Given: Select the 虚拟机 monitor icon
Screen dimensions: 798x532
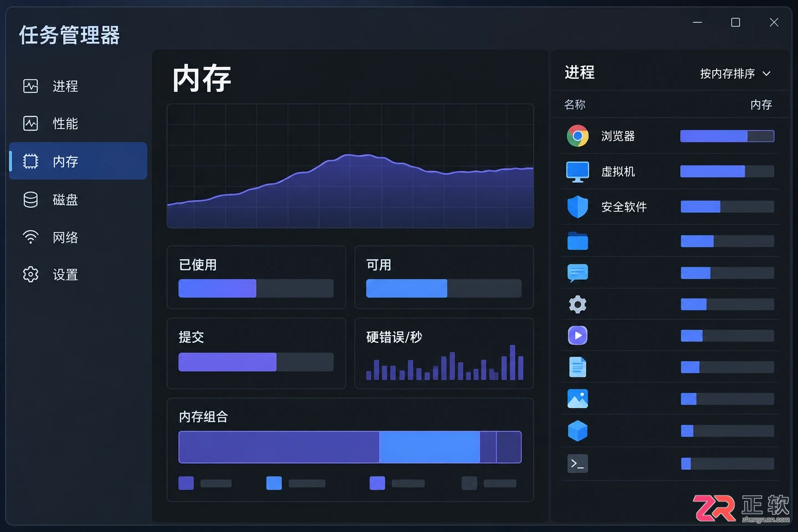Looking at the screenshot, I should pyautogui.click(x=577, y=172).
